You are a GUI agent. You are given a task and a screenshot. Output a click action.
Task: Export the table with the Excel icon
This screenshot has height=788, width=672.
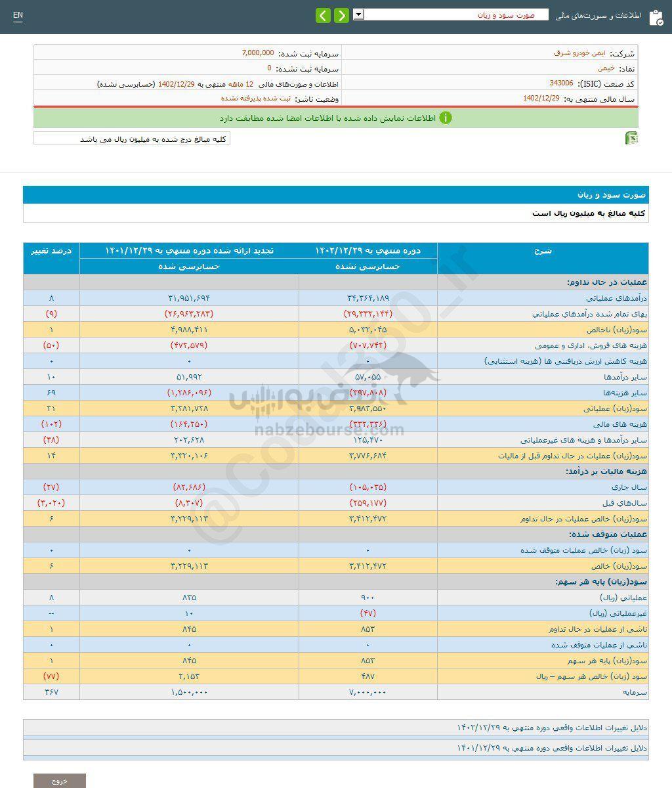pos(631,138)
